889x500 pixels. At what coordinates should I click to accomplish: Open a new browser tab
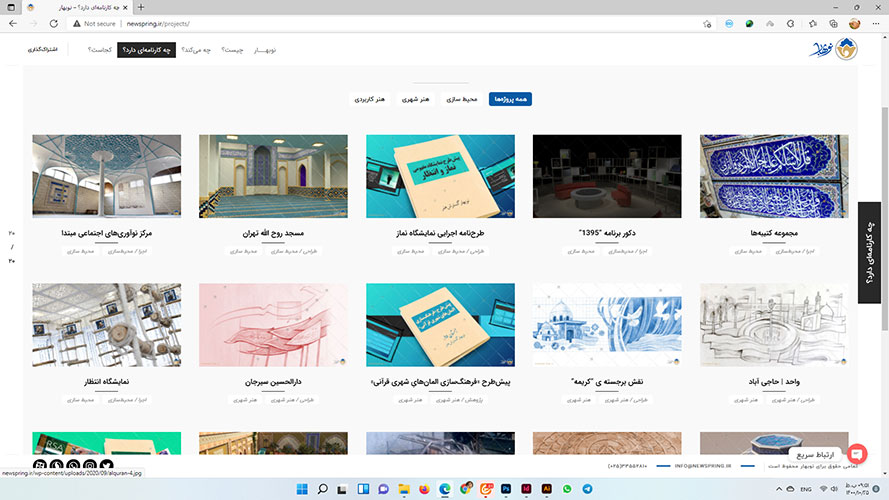(141, 7)
